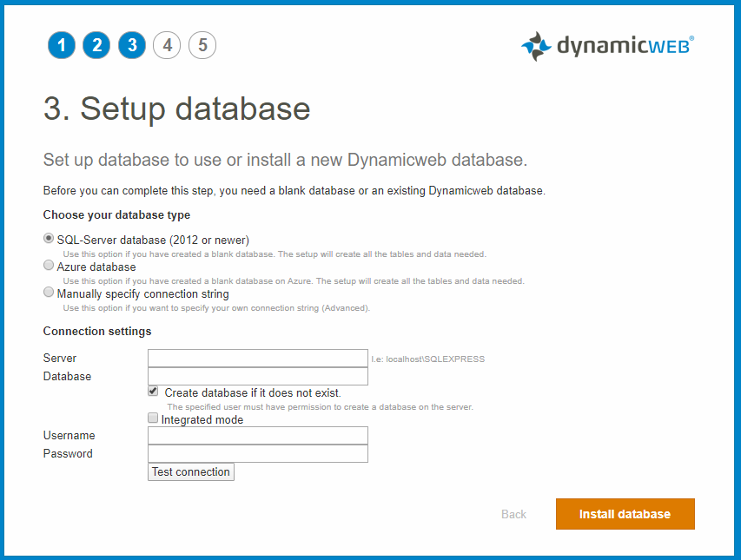Uncheck Create database if it does not exist
Viewport: 741px width, 560px height.
click(x=154, y=392)
